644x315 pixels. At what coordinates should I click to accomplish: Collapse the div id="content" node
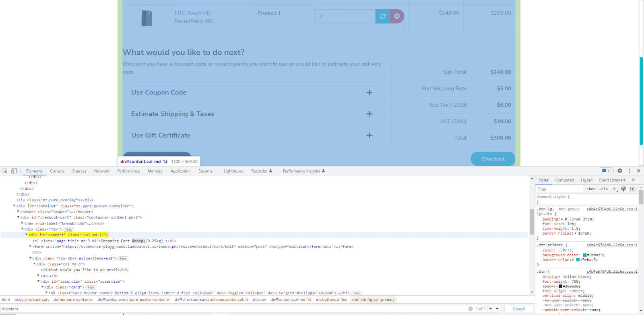26,235
